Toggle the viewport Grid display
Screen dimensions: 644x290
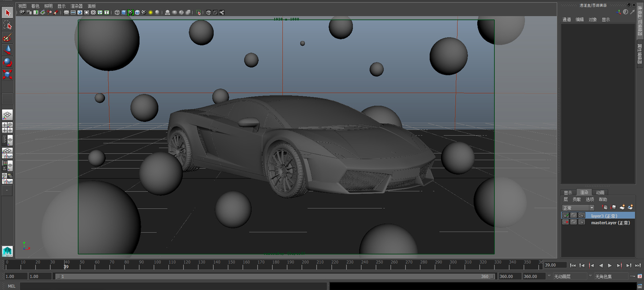[66, 13]
